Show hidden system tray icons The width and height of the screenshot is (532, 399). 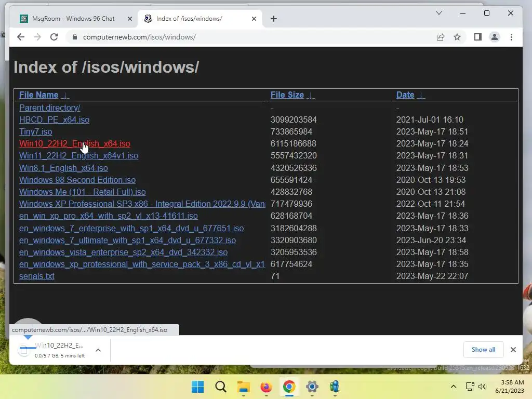click(x=453, y=387)
